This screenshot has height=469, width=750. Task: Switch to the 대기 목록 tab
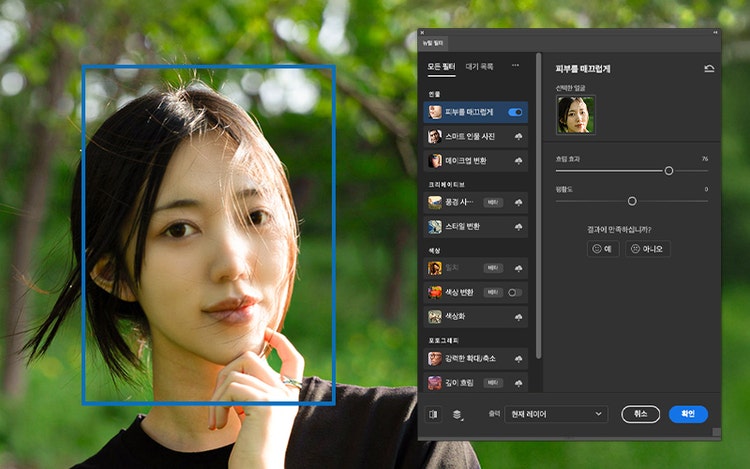[x=479, y=66]
